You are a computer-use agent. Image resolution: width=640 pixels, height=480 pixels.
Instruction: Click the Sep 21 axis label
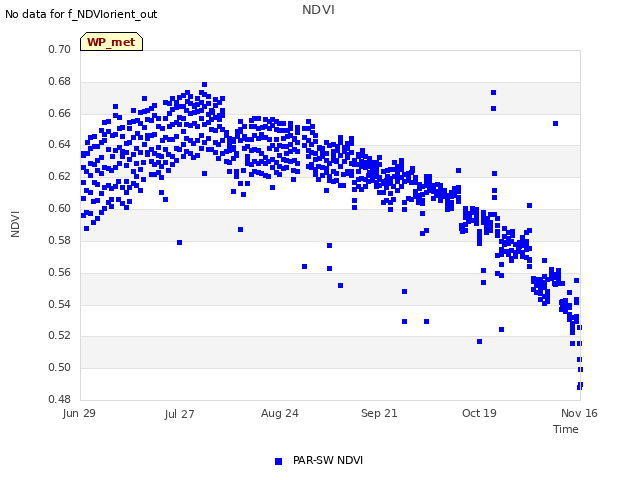[379, 413]
